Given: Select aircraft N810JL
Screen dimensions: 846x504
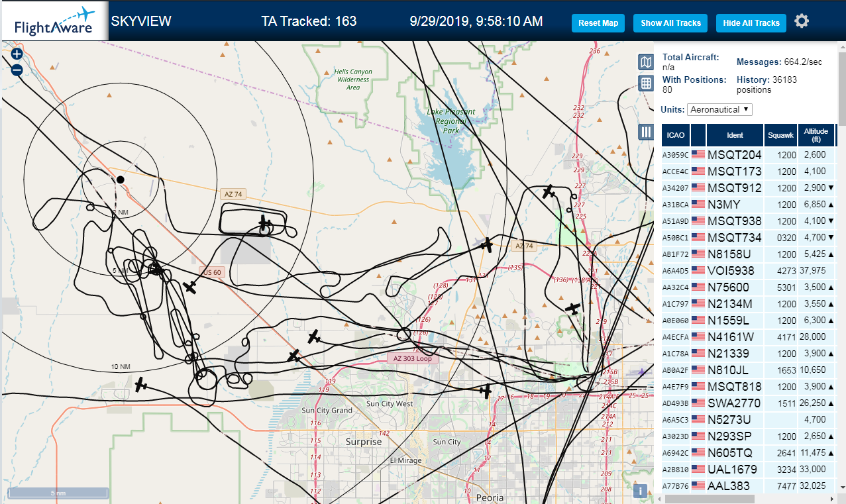Looking at the screenshot, I should pyautogui.click(x=749, y=370).
